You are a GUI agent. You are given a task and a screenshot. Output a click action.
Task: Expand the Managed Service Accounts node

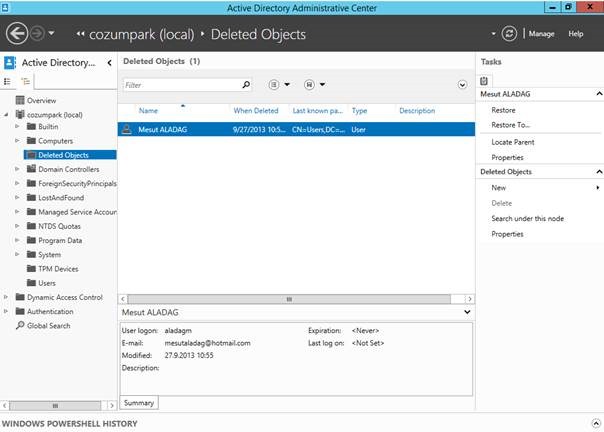pos(17,212)
